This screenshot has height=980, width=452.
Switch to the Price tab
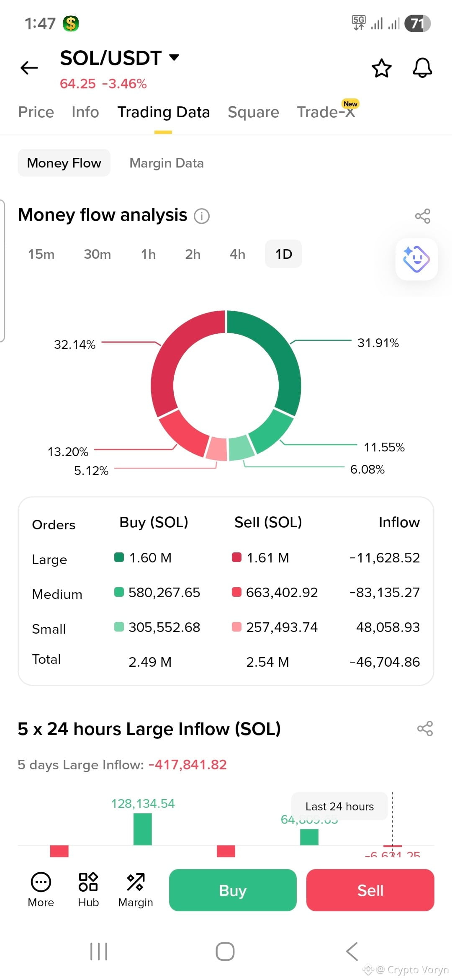[36, 112]
